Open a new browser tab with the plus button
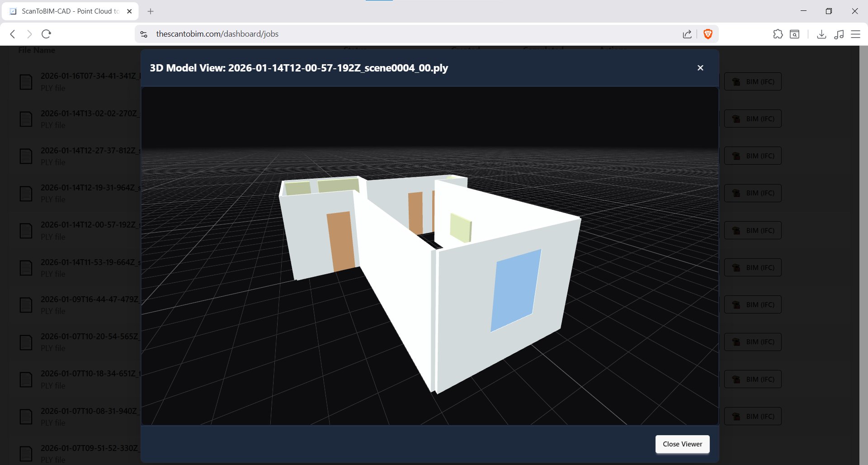The image size is (868, 465). [x=151, y=11]
